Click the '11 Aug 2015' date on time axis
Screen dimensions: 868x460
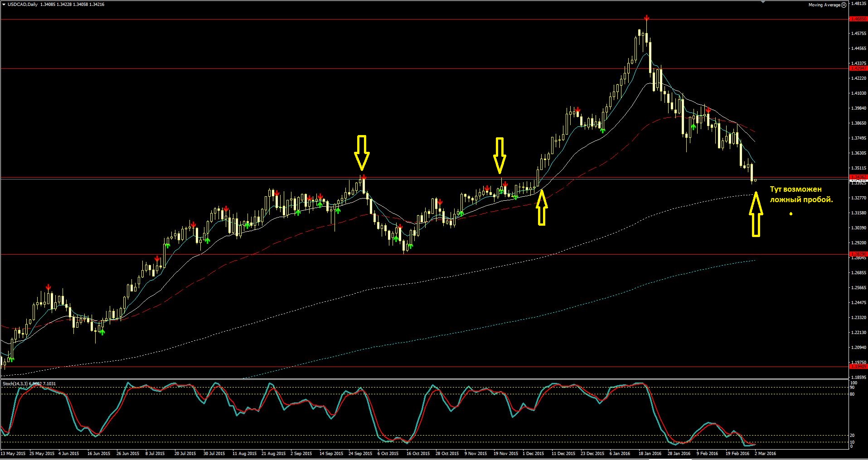click(244, 454)
